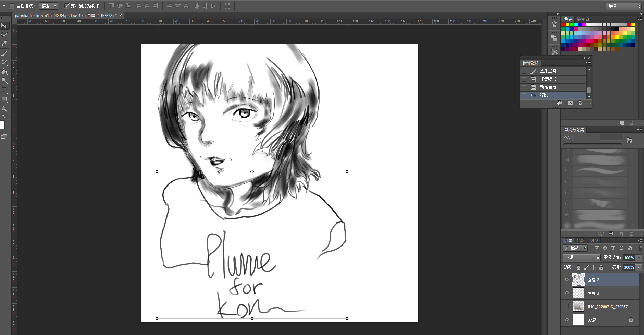Filter layers by pixel layers icon
Viewport: 644px width, 335px height.
click(x=597, y=248)
